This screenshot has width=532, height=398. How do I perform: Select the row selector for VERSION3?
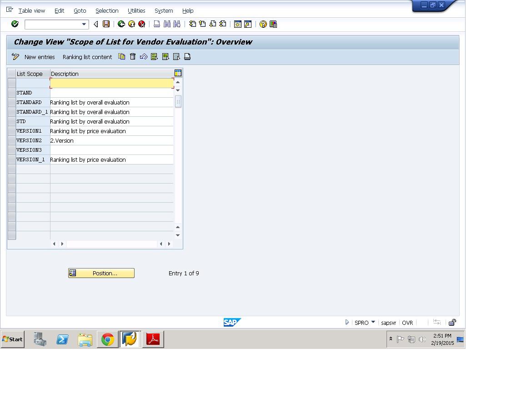(12, 150)
